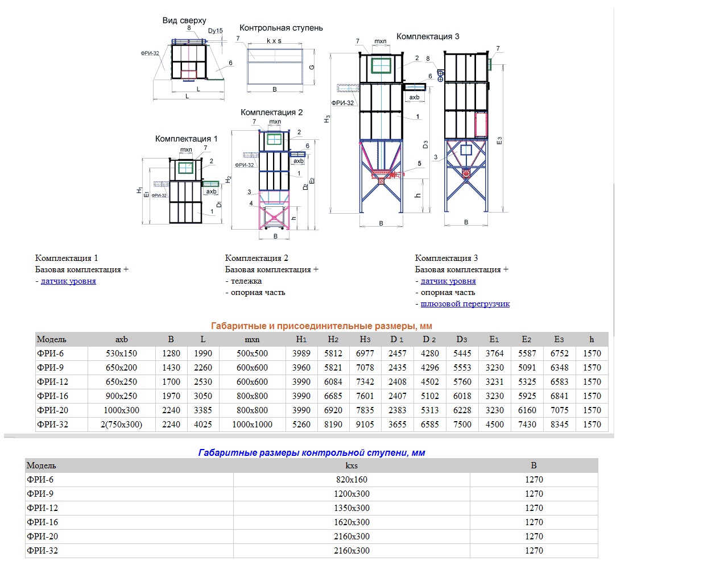The width and height of the screenshot is (728, 582).
Task: Click the '500x500' mxn cell
Action: pyautogui.click(x=252, y=354)
